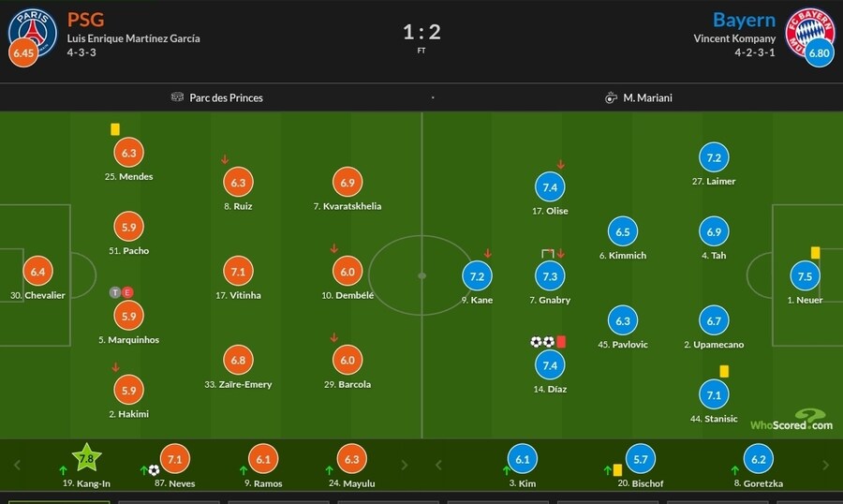843x504 pixels.
Task: Open manager Vincent Kompany's profile
Action: point(734,39)
